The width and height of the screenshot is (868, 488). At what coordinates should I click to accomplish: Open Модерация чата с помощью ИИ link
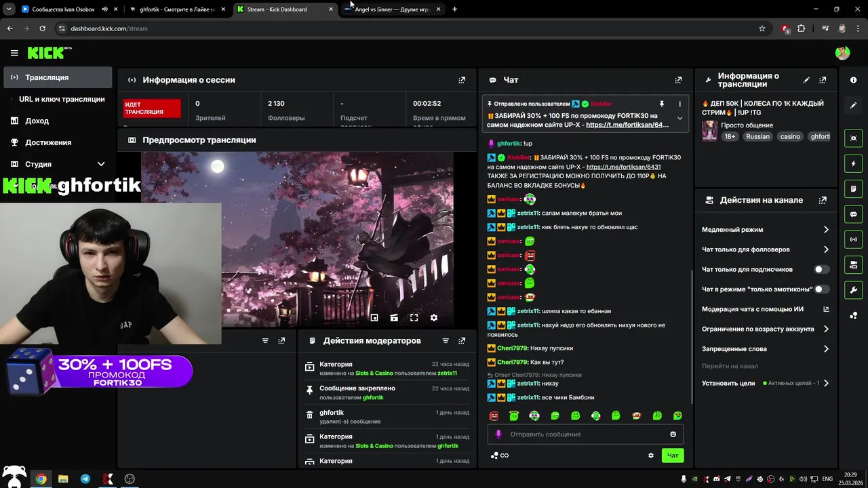pos(765,309)
